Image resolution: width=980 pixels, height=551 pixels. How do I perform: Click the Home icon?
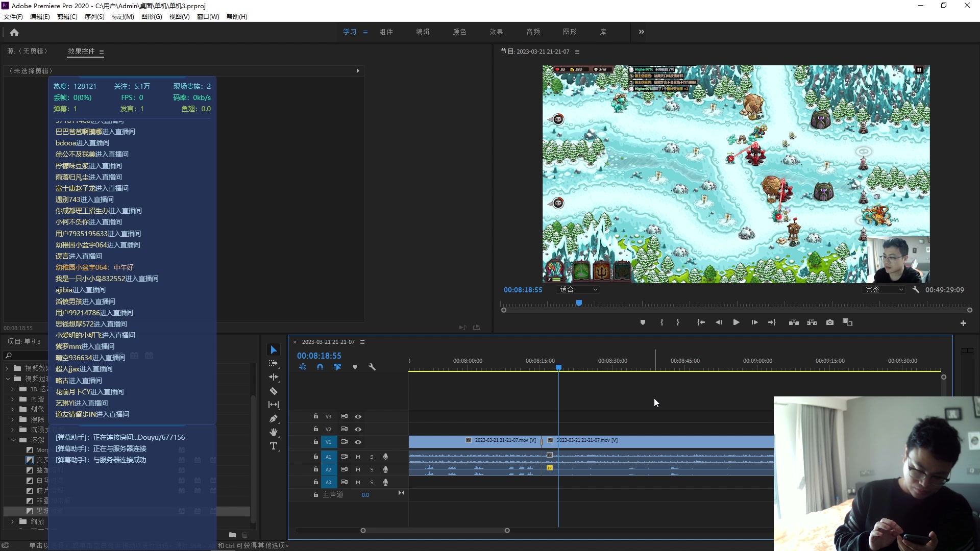pyautogui.click(x=14, y=32)
